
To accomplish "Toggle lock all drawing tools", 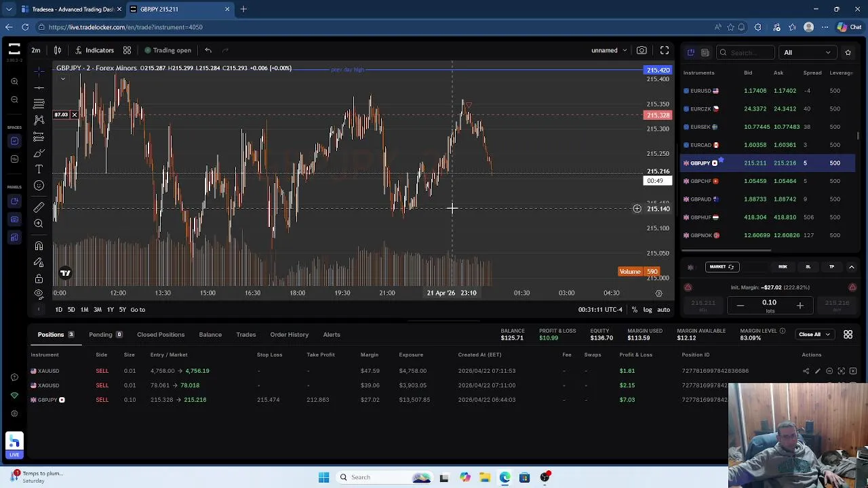I will pyautogui.click(x=39, y=279).
